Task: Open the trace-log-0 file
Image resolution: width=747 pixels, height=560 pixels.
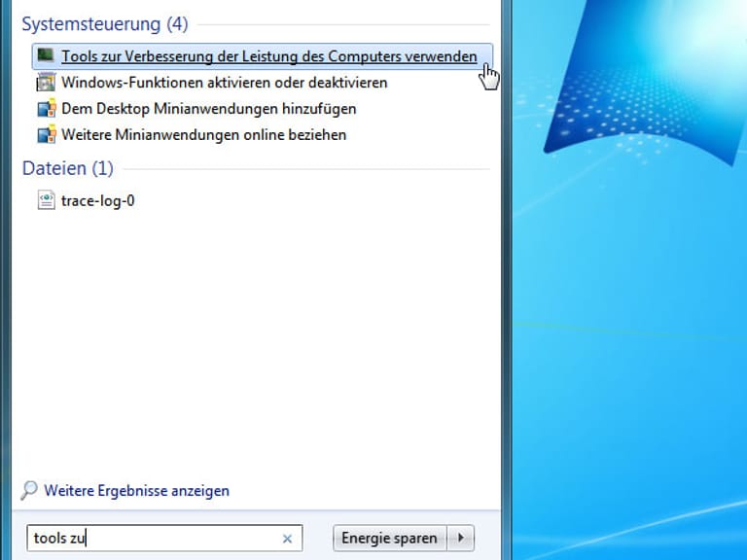Action: [x=97, y=200]
